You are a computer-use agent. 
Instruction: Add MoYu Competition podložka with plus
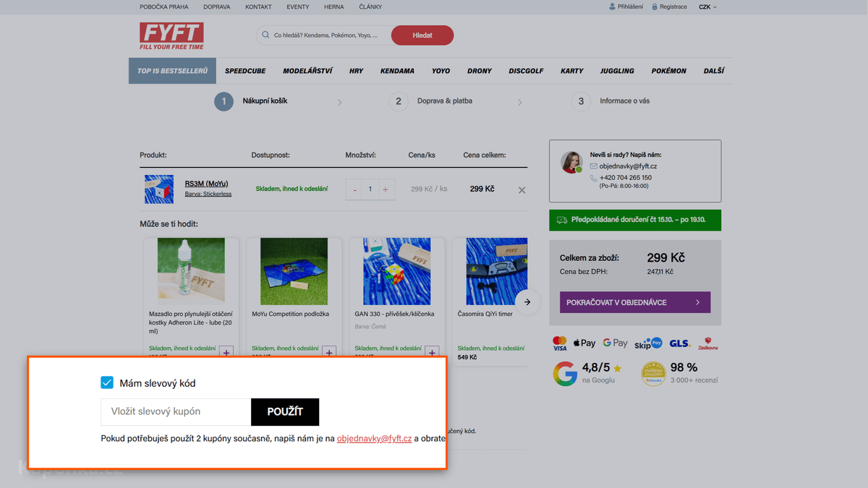329,353
